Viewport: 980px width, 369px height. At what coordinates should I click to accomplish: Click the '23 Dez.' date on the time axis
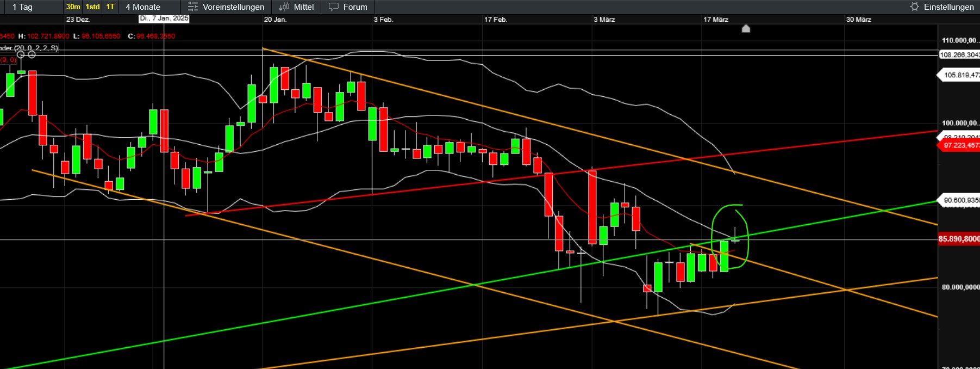coord(78,20)
